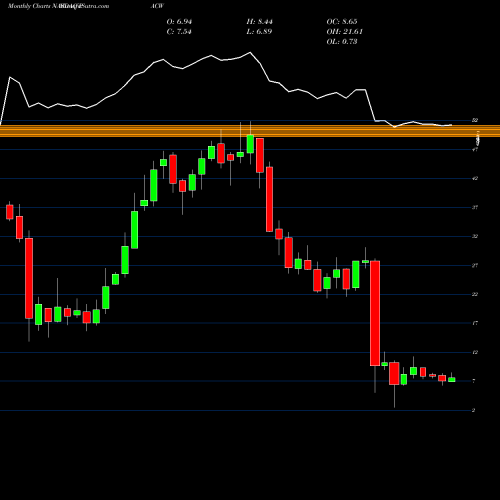This screenshot has height=500, width=500.
Task: Select the OH: 21.61 reading
Action: tap(344, 32)
